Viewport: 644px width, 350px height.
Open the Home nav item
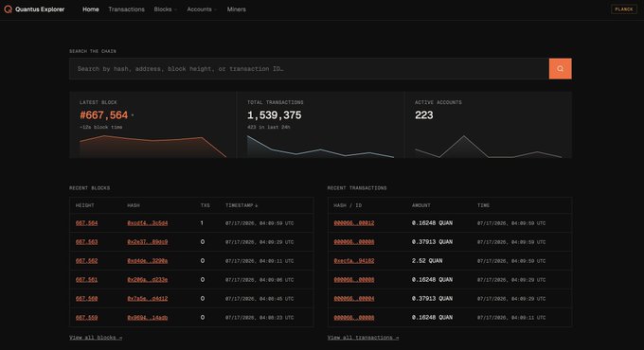tap(90, 9)
